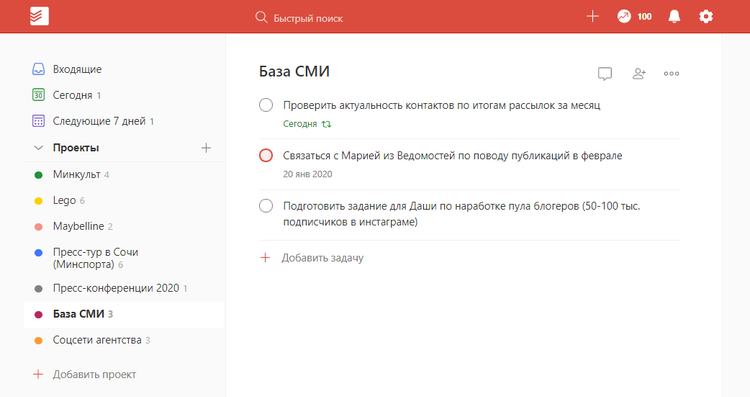Complete the Подготовить задание для Даши task
The width and height of the screenshot is (750, 397).
point(266,206)
